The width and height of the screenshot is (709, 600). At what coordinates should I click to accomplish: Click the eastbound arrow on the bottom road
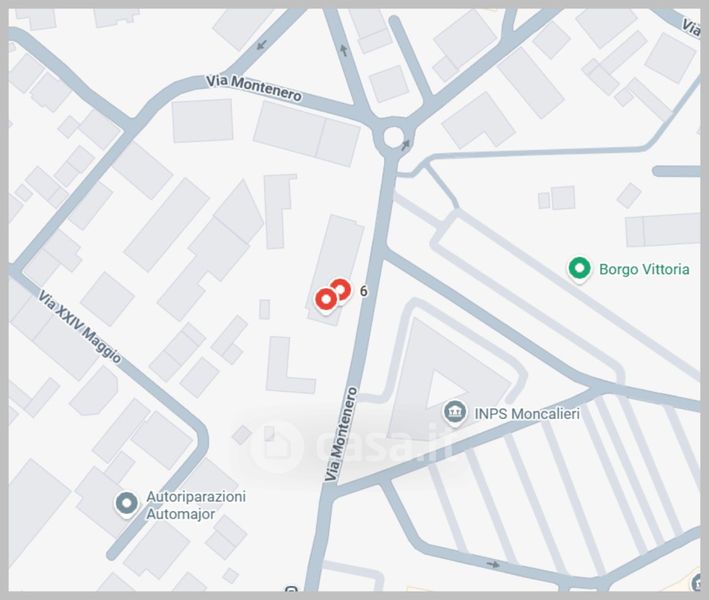pos(494,564)
